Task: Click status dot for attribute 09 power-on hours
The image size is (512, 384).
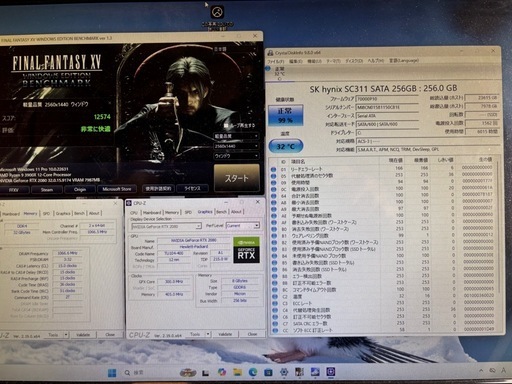Action: pyautogui.click(x=274, y=183)
